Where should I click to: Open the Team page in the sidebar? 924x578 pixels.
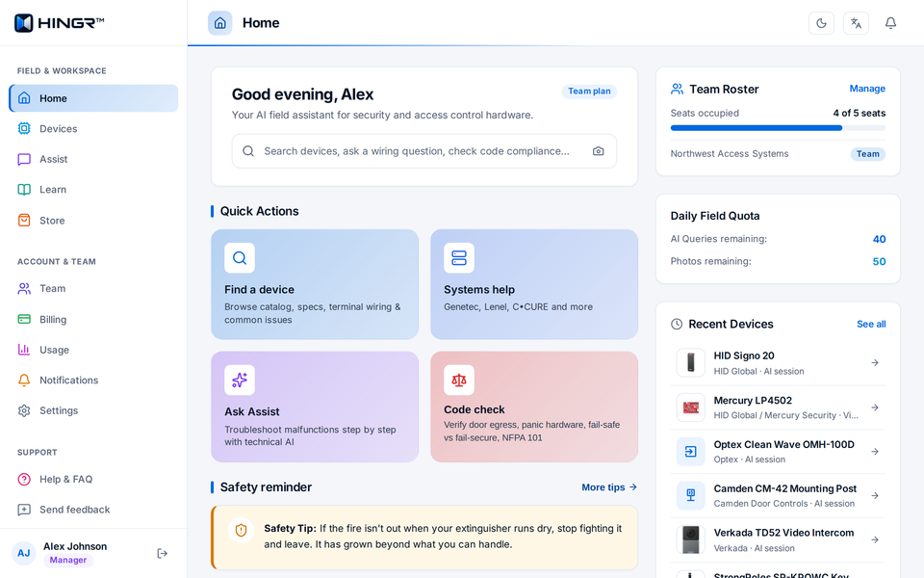tap(93, 288)
